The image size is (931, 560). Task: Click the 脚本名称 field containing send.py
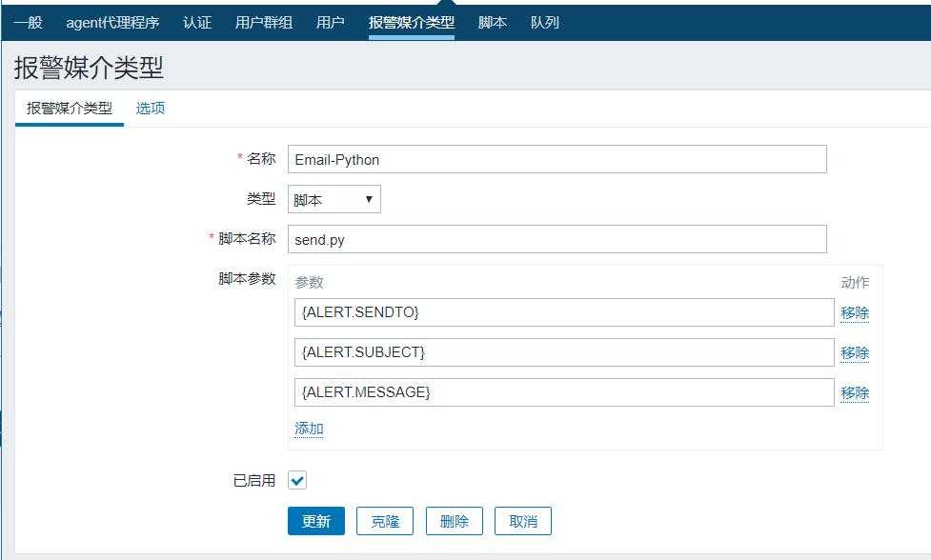[557, 239]
